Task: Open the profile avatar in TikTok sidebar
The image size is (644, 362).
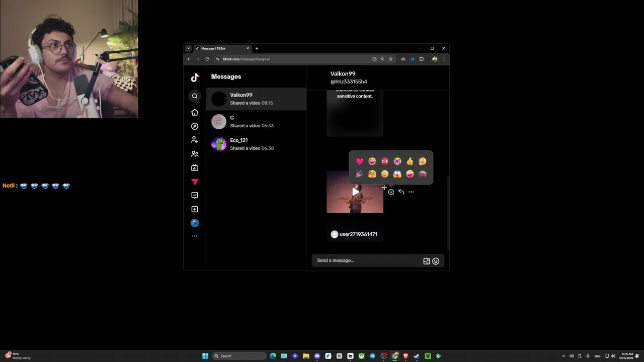Action: click(x=195, y=223)
